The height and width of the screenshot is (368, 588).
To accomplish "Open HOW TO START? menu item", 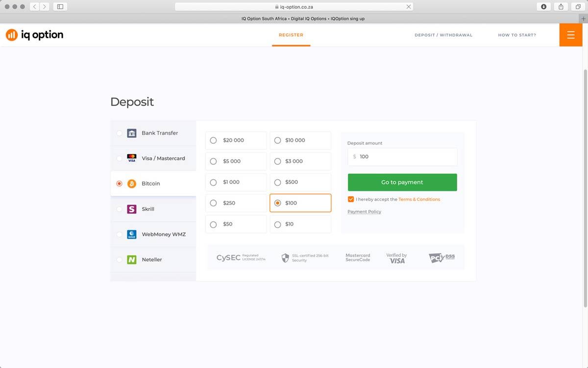I will click(x=517, y=35).
